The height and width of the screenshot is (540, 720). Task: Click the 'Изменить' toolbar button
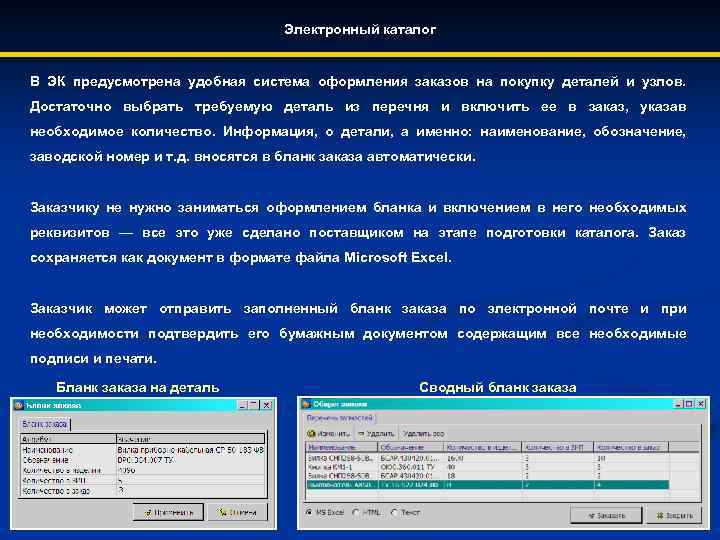click(329, 433)
